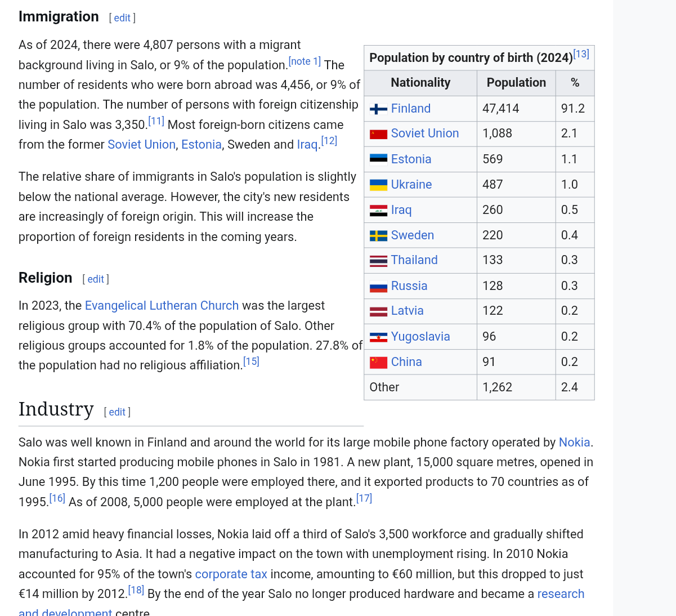Viewport: 676px width, 616px height.
Task: Click the Soviet Union flag icon
Action: point(378,134)
